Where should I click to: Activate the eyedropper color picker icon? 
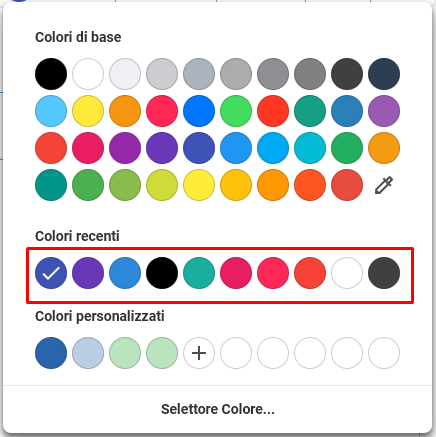(384, 185)
